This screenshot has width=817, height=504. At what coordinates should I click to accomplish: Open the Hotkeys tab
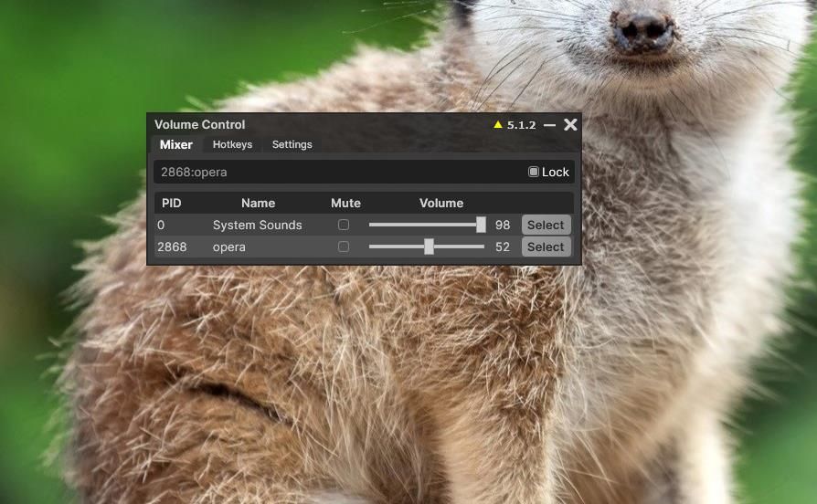pos(232,144)
